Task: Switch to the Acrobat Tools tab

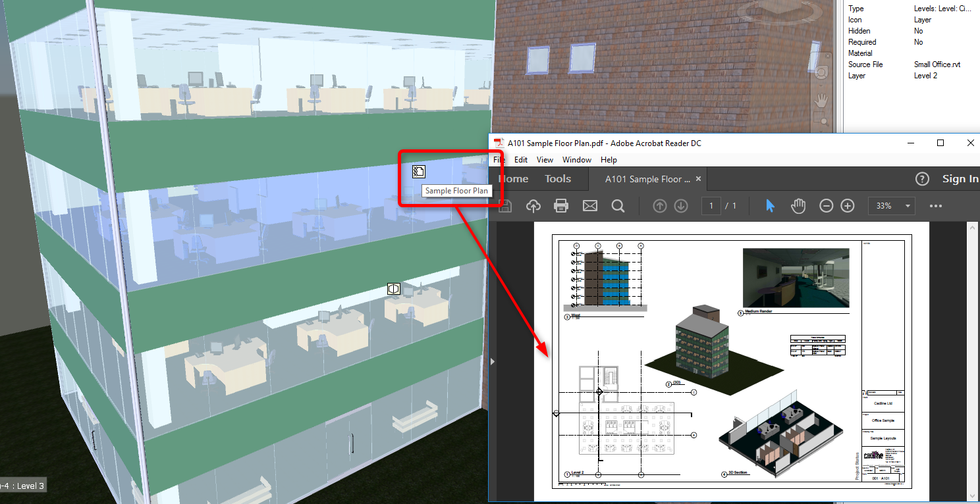Action: (x=558, y=179)
